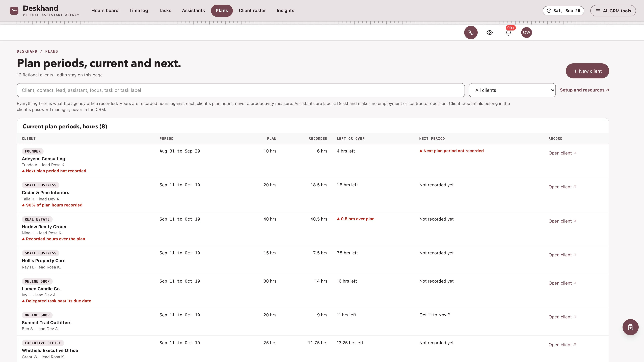Click the phone call icon button
This screenshot has height=362, width=644.
point(471,33)
